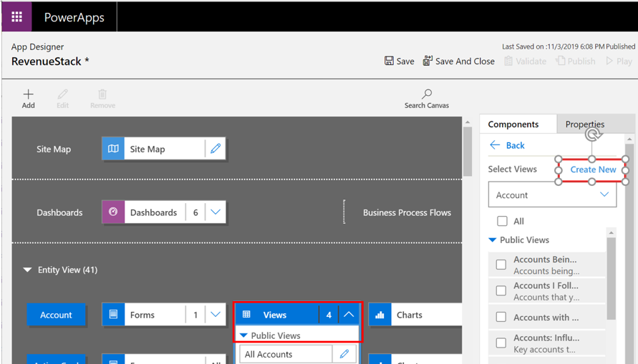Click the Site Map map icon
638x364 pixels.
pyautogui.click(x=113, y=149)
